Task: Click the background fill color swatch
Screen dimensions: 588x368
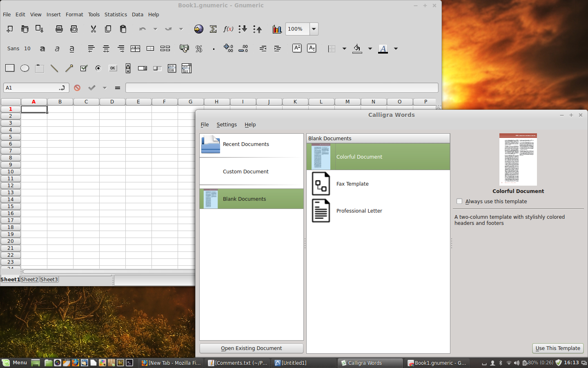Action: click(357, 49)
